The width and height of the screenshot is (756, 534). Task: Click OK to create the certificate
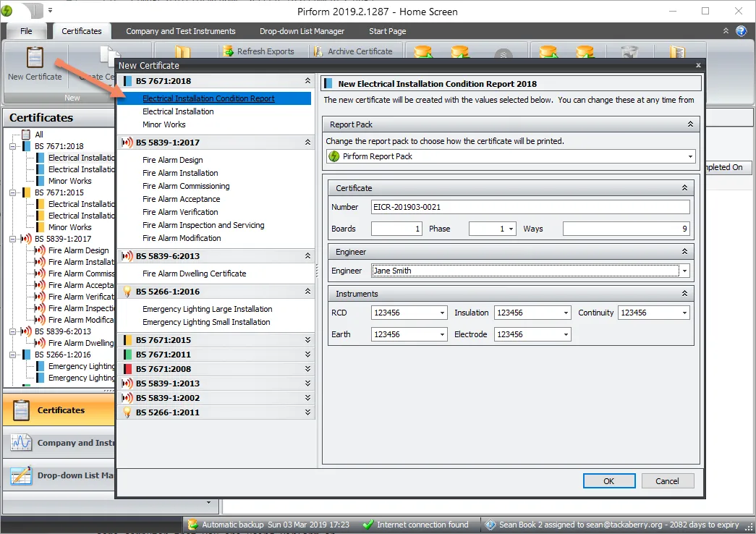click(608, 480)
